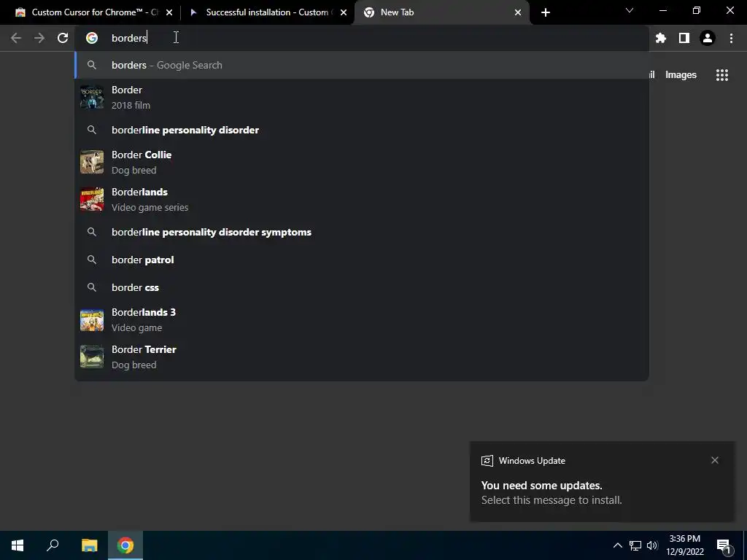Select the 'You need some updates' message
The width and height of the screenshot is (747, 560).
click(x=542, y=485)
